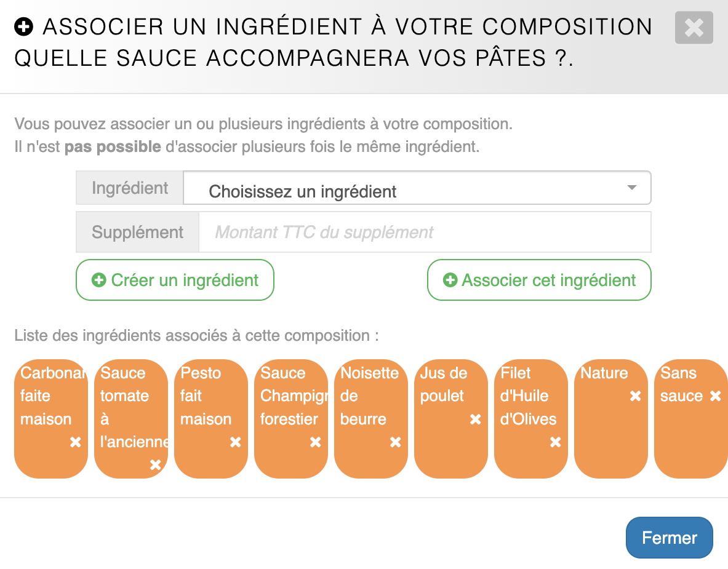Remove the Carbonara faite maison ingredient
The image size is (728, 569).
75,442
